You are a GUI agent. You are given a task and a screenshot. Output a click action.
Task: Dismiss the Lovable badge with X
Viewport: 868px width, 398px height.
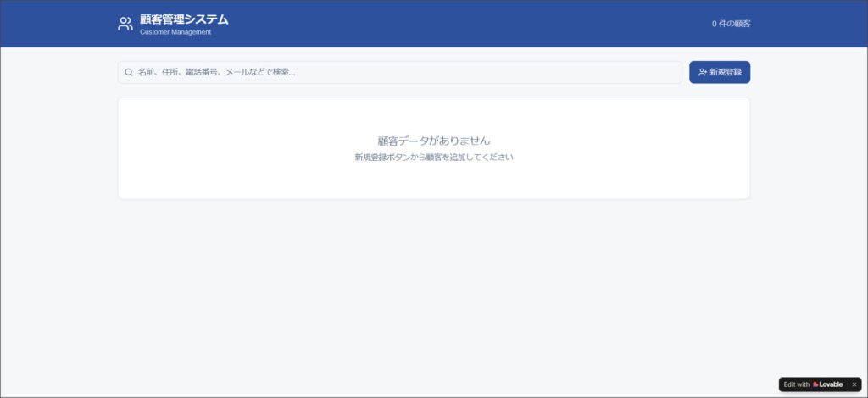click(x=854, y=384)
